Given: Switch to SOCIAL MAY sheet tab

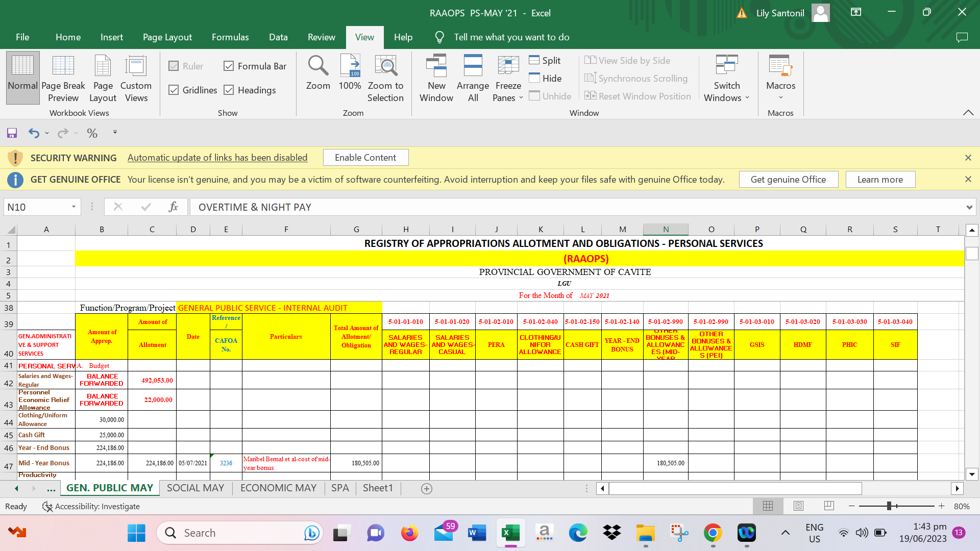Looking at the screenshot, I should 195,488.
